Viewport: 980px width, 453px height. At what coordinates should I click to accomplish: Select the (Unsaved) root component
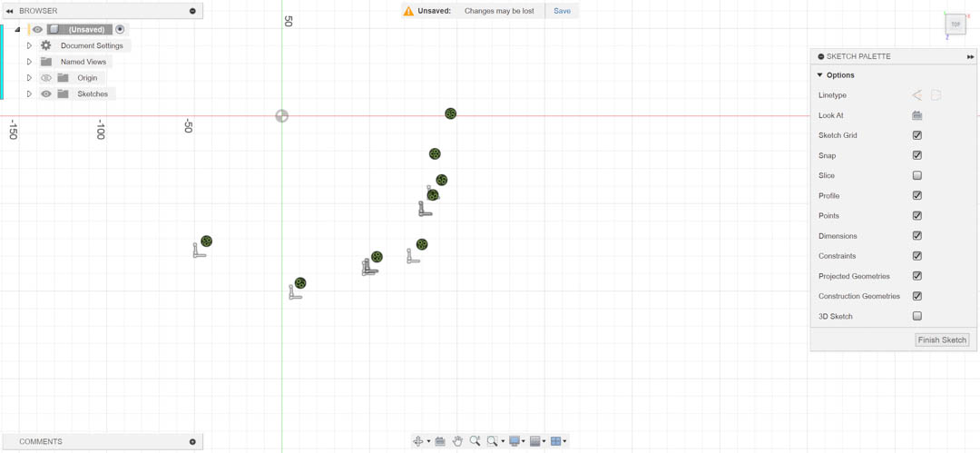(86, 29)
